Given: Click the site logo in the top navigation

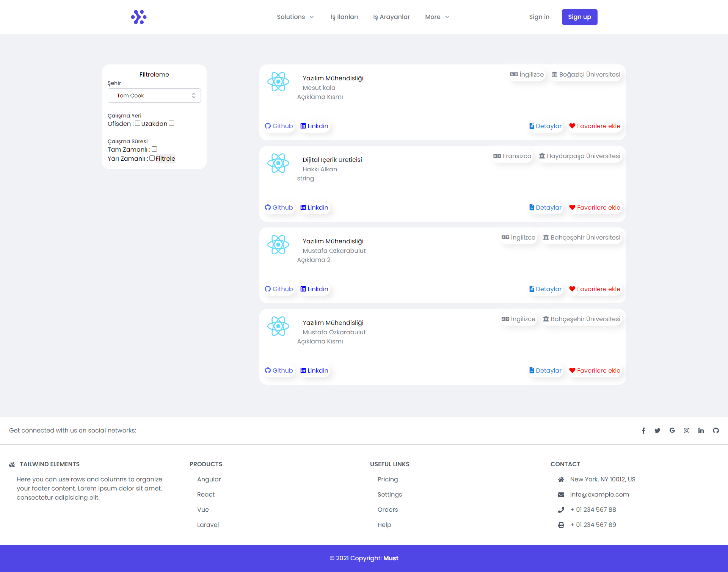Looking at the screenshot, I should (x=138, y=17).
